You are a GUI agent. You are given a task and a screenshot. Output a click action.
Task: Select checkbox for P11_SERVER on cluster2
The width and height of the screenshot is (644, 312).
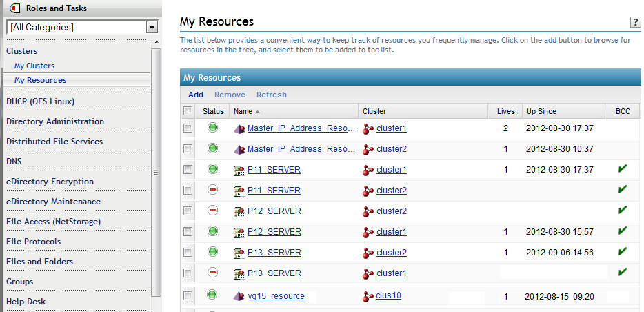(188, 191)
